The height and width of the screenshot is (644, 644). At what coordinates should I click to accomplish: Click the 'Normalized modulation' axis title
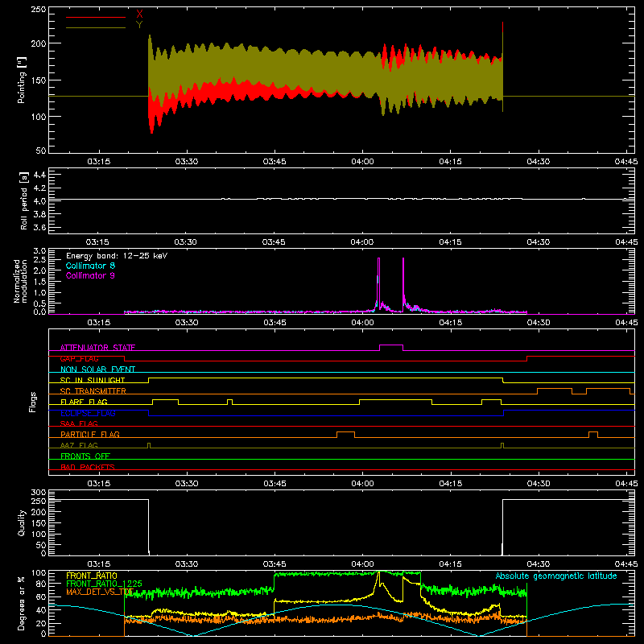click(20, 281)
